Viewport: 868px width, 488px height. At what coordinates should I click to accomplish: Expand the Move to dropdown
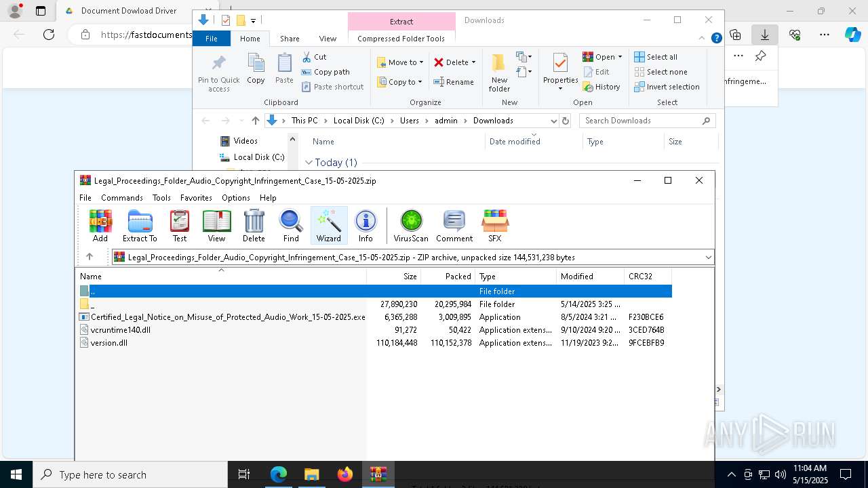coord(421,62)
